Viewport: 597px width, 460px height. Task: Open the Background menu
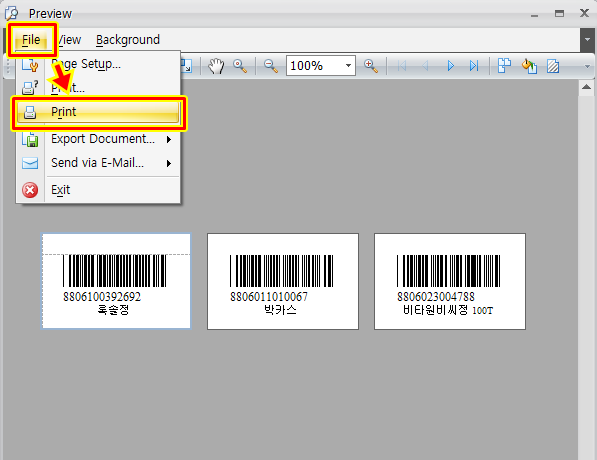click(128, 40)
